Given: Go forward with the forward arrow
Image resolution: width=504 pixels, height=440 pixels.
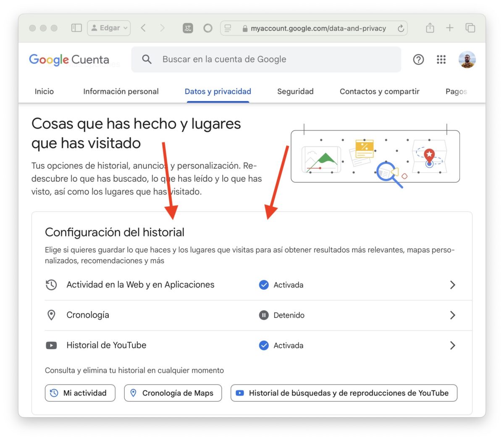Looking at the screenshot, I should pos(162,28).
